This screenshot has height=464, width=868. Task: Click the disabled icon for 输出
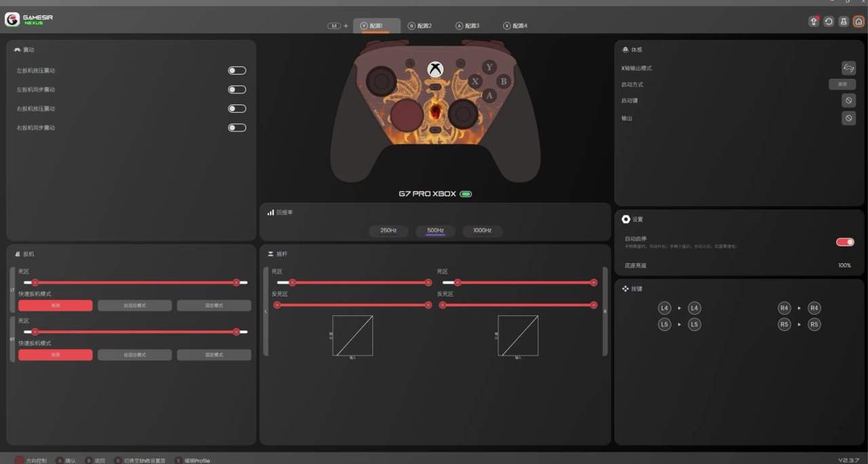[848, 118]
